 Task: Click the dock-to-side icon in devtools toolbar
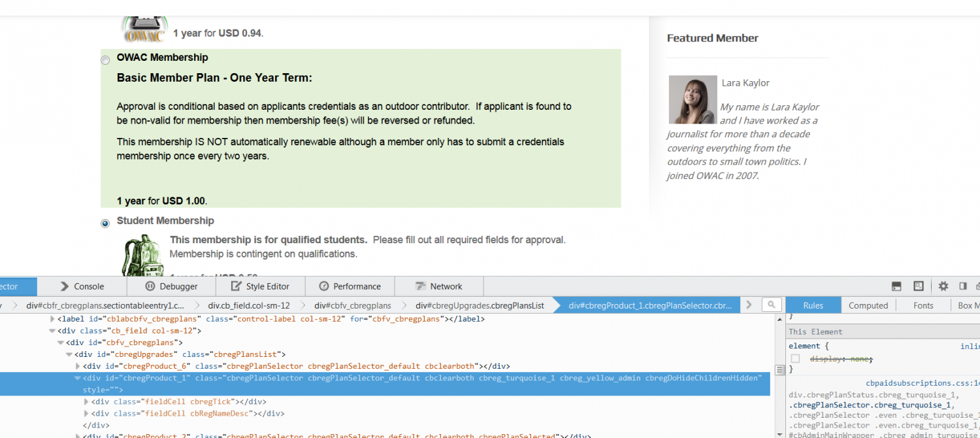(x=962, y=286)
